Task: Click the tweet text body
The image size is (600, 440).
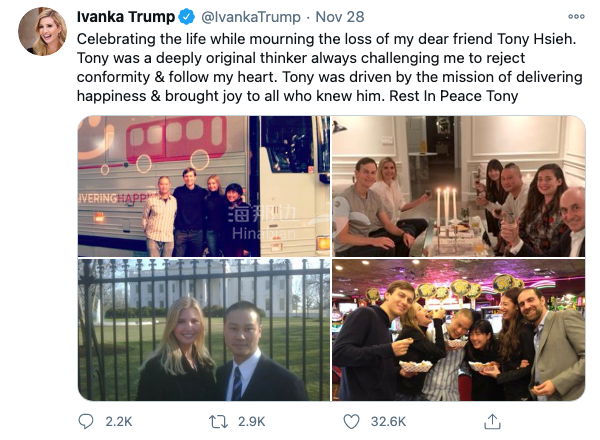Action: (x=329, y=67)
